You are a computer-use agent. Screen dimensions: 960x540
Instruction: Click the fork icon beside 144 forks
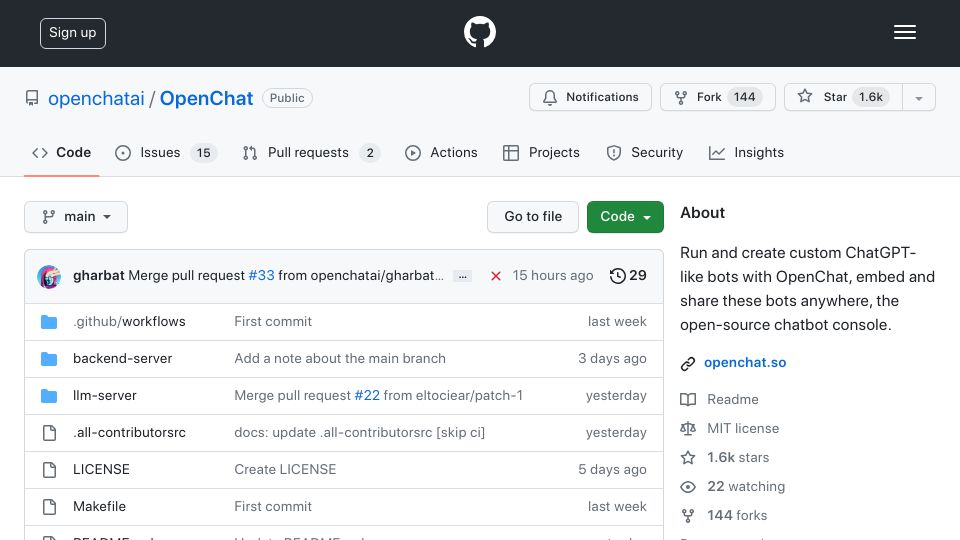coord(688,516)
